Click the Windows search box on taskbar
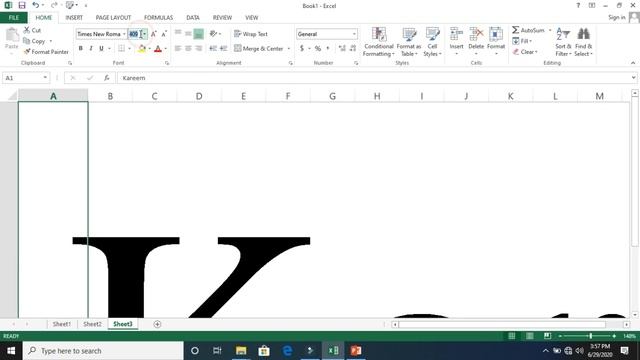This screenshot has height=360, width=640. pyautogui.click(x=103, y=351)
